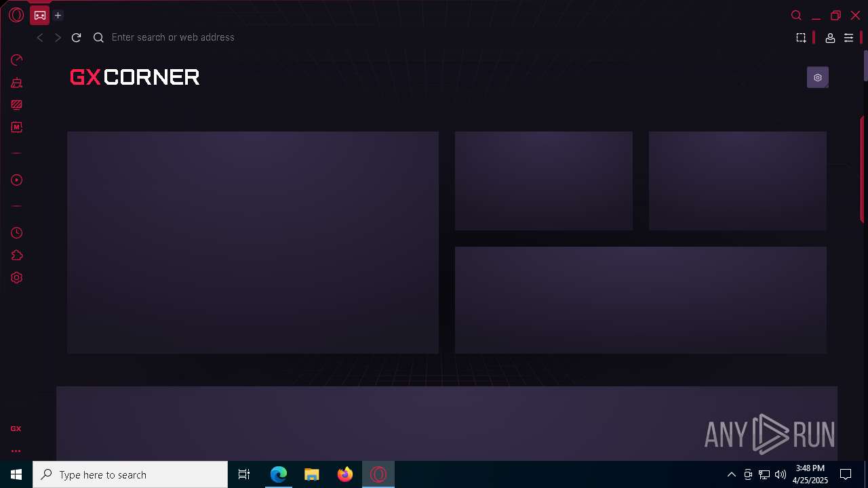Open the wide card below the two upper cards
Image resolution: width=868 pixels, height=488 pixels.
coord(641,300)
